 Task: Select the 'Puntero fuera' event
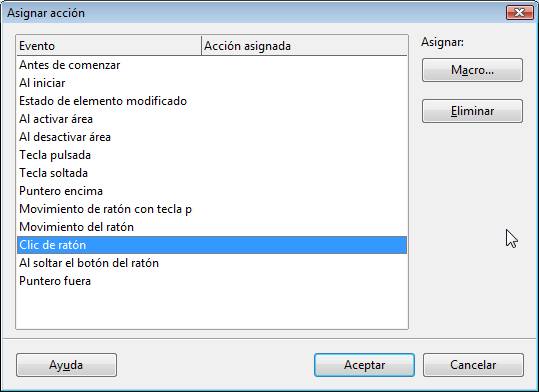(212, 281)
